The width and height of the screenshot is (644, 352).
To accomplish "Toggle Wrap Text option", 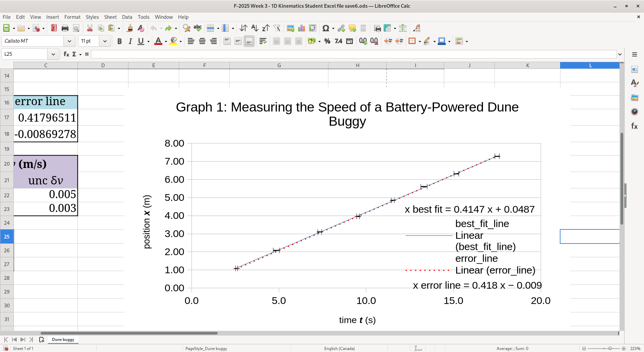I will 263,41.
